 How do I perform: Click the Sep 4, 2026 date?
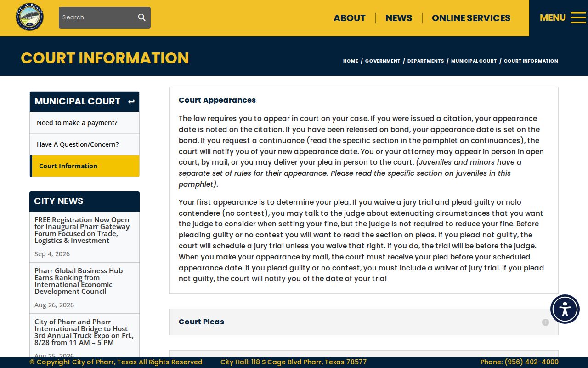[52, 254]
